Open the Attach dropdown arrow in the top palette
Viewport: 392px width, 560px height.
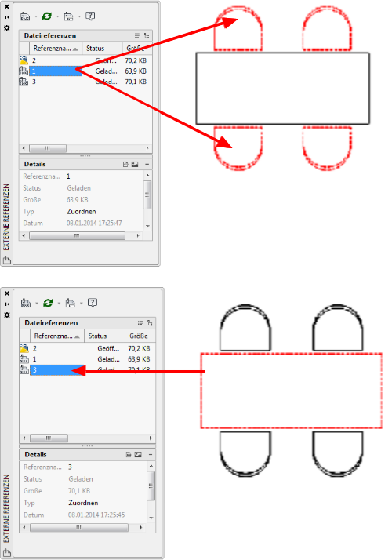[36, 16]
